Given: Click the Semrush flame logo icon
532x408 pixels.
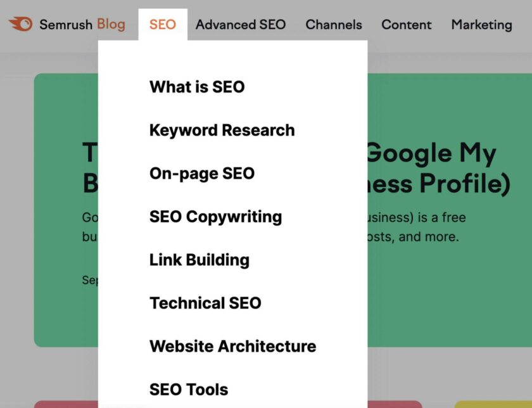Looking at the screenshot, I should click(20, 24).
